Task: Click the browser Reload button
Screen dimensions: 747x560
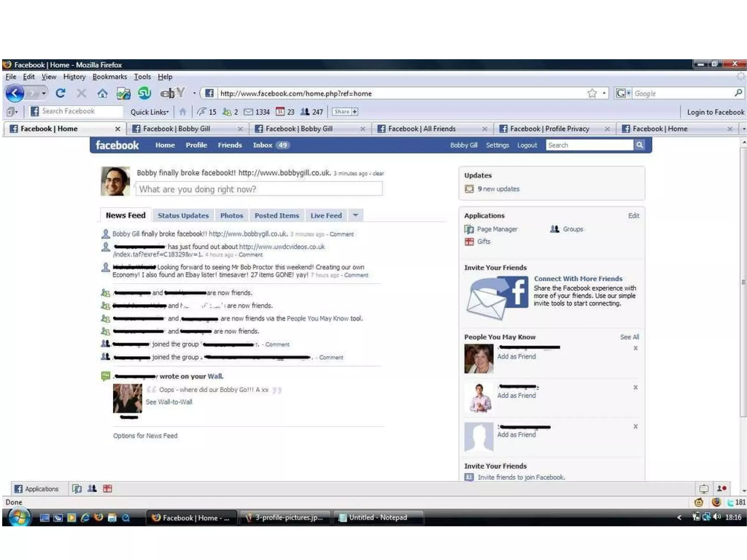Action: (x=61, y=93)
